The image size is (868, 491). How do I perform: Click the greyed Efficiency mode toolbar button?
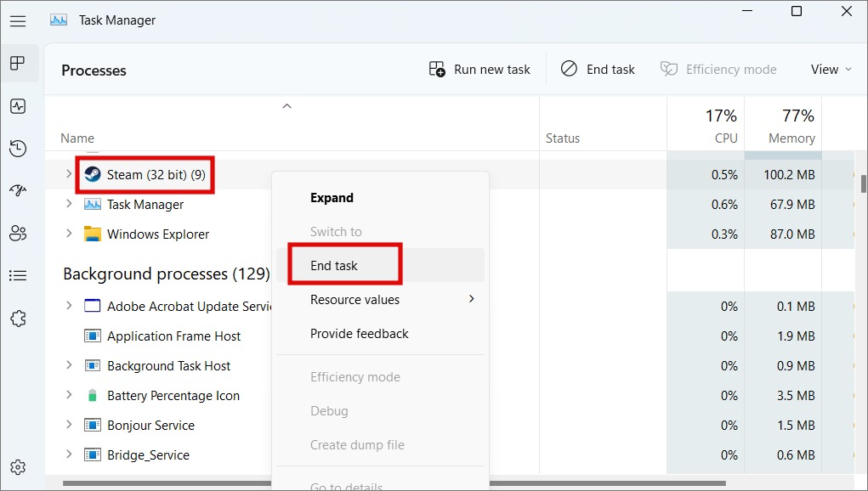[x=718, y=69]
